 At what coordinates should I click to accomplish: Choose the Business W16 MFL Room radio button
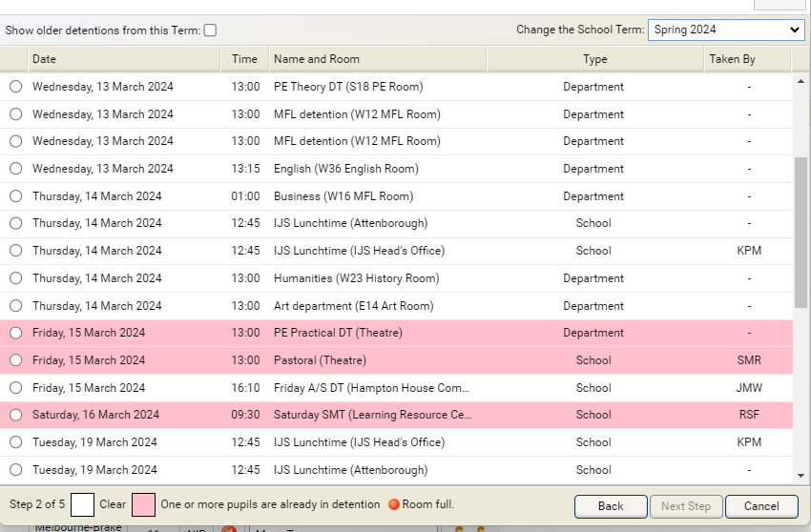15,196
